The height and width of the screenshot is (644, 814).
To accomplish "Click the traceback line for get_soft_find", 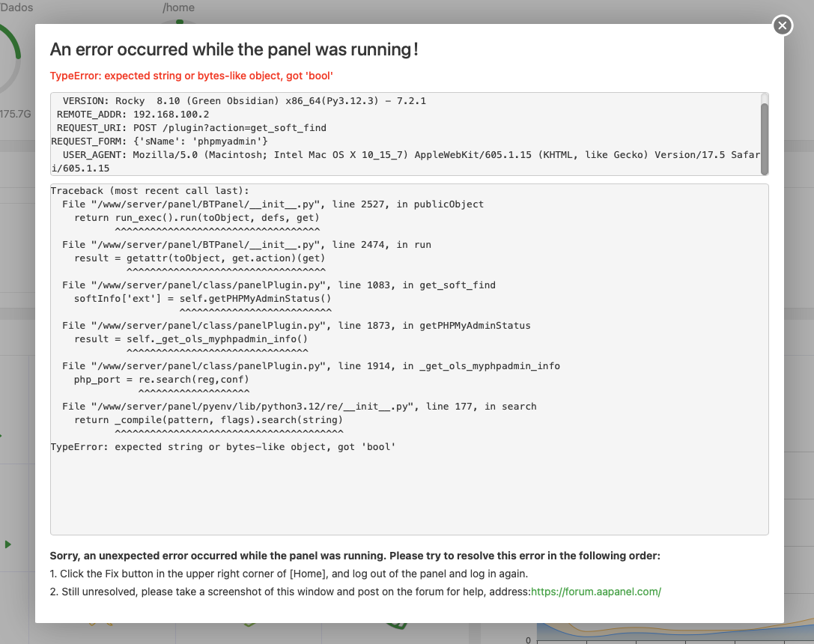I will (x=279, y=285).
